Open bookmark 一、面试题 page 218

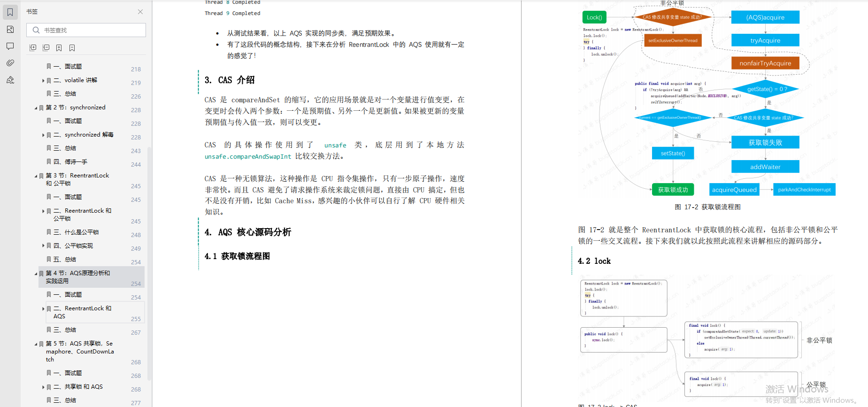tap(68, 67)
